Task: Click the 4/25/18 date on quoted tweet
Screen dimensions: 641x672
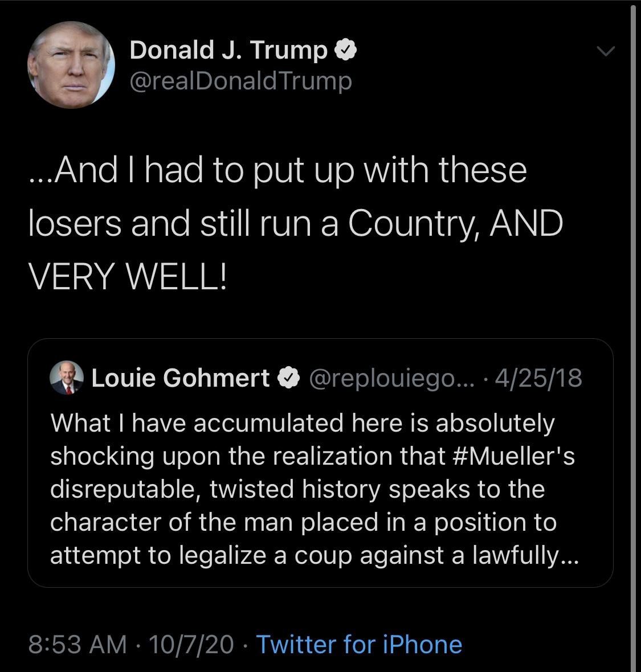Action: 538,378
